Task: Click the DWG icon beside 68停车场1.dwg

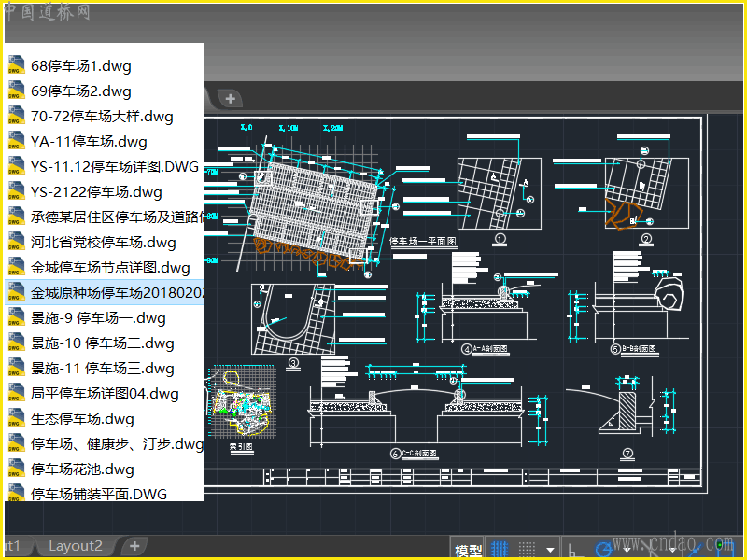Action: pos(16,65)
